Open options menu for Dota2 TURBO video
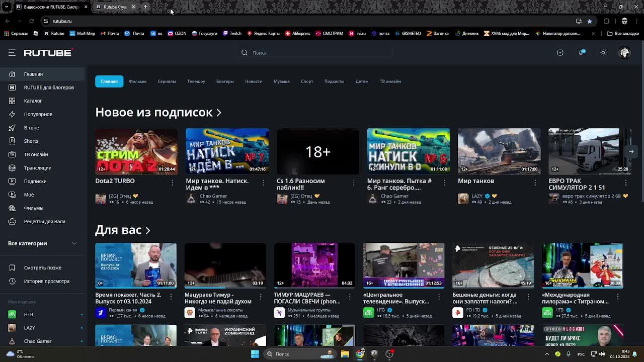 (172, 183)
